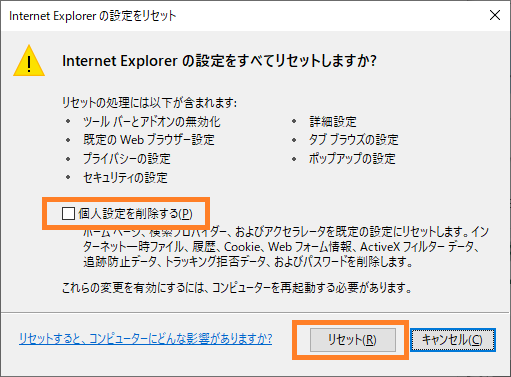511x377 pixels.
Task: Click the text 既定の Web ブラウザー設定
Action: pyautogui.click(x=149, y=140)
